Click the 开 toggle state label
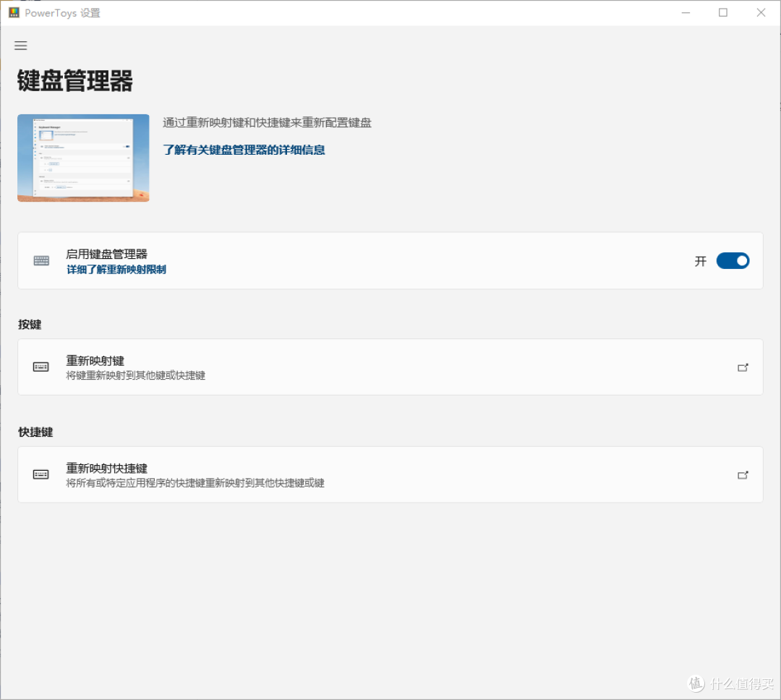 [700, 261]
